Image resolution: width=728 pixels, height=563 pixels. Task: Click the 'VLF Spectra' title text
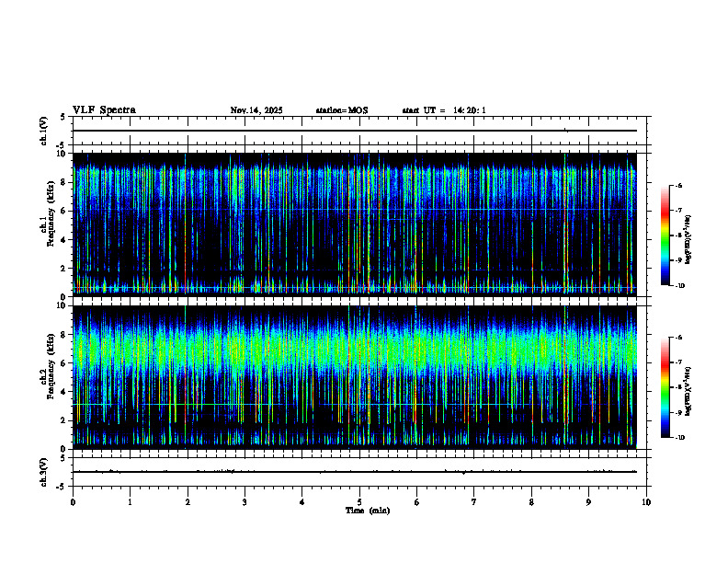[x=104, y=110]
